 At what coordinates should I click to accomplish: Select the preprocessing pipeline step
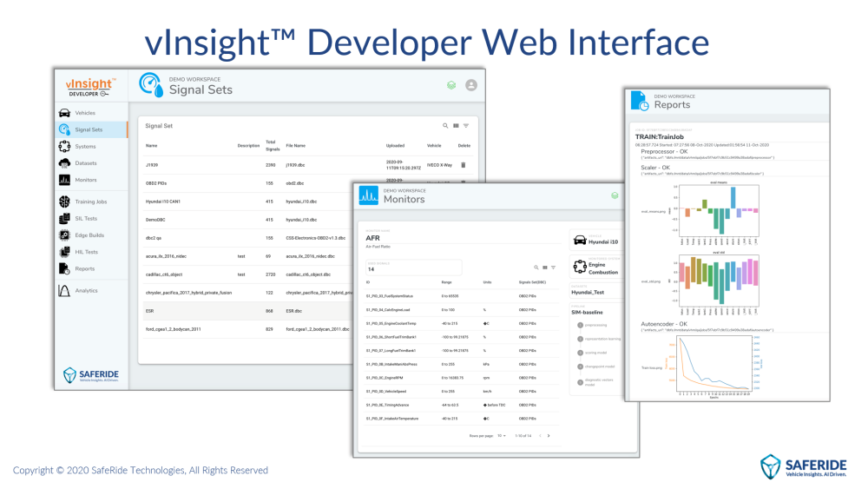(x=592, y=325)
